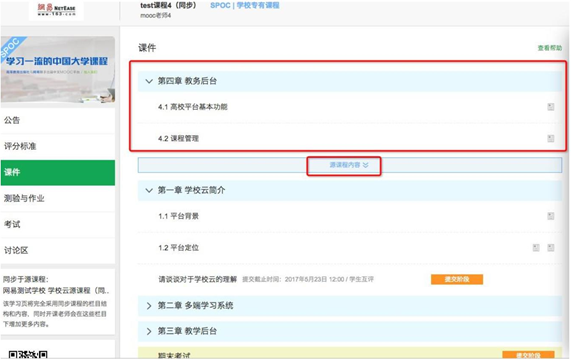
Task: Select the 课件 sidebar menu
Action: pos(58,172)
